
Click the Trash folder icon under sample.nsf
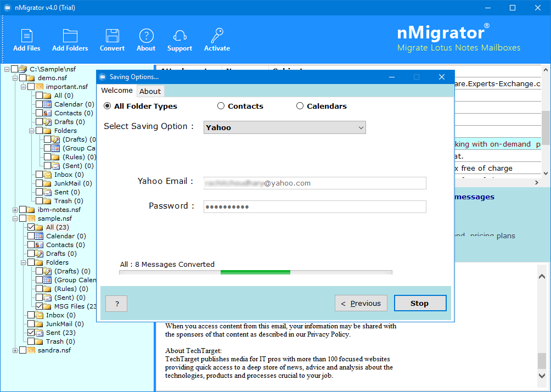40,341
